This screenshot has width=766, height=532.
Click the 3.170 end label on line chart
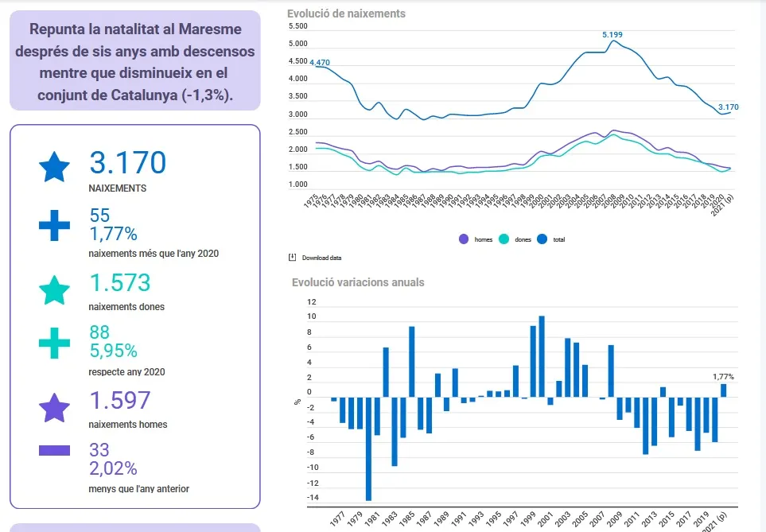728,107
